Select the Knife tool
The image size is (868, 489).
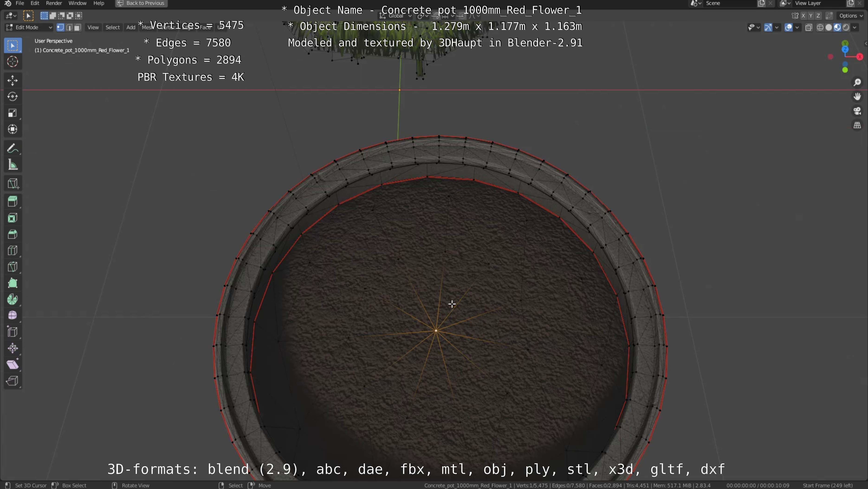(13, 267)
